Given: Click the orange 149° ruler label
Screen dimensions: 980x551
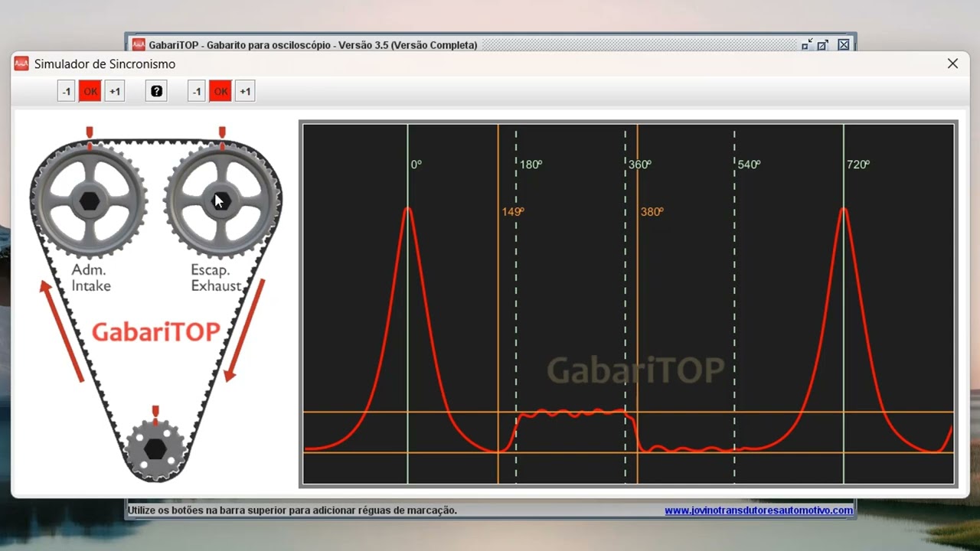Looking at the screenshot, I should tap(513, 212).
